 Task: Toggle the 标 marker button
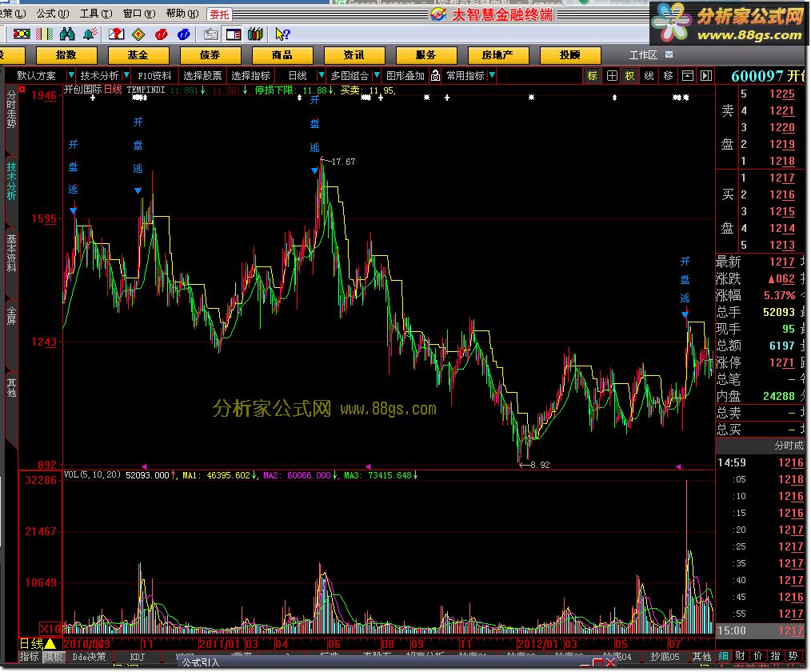click(x=592, y=76)
